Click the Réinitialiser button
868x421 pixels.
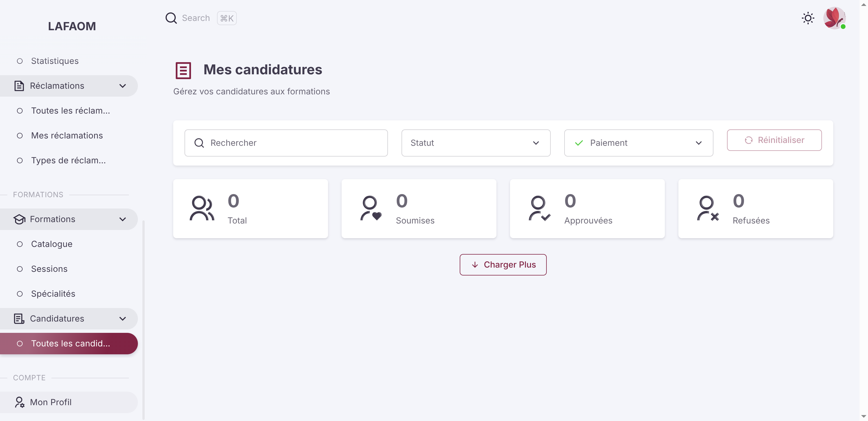tap(774, 140)
